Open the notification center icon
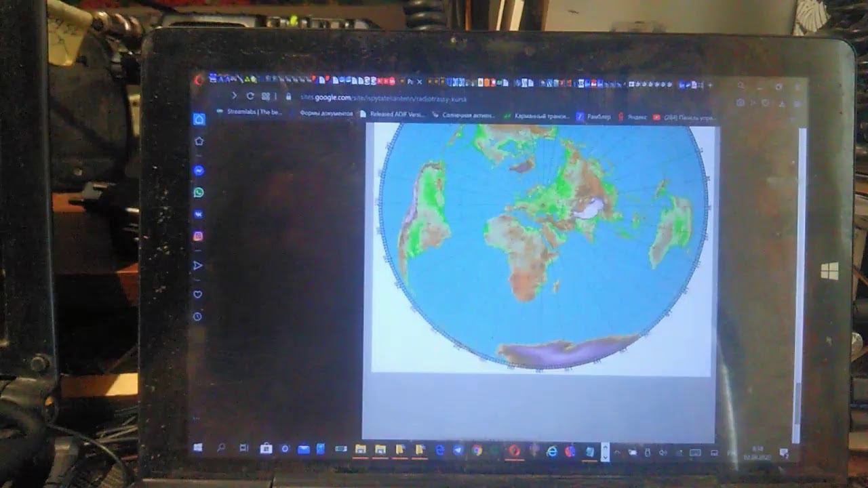 point(784,453)
